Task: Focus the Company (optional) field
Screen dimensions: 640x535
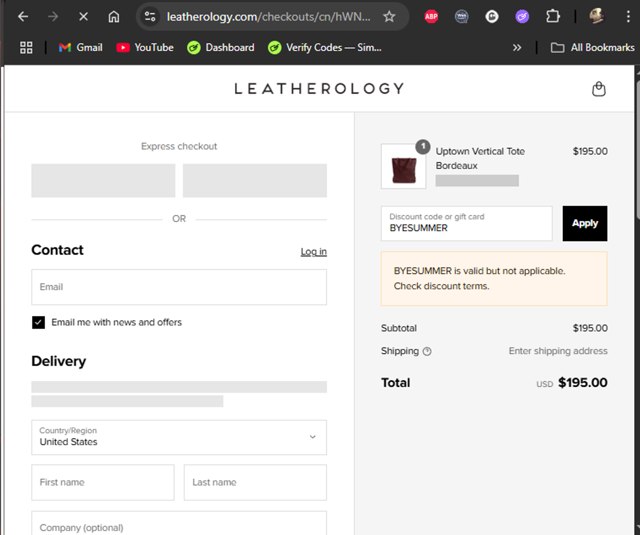Action: coord(179,523)
